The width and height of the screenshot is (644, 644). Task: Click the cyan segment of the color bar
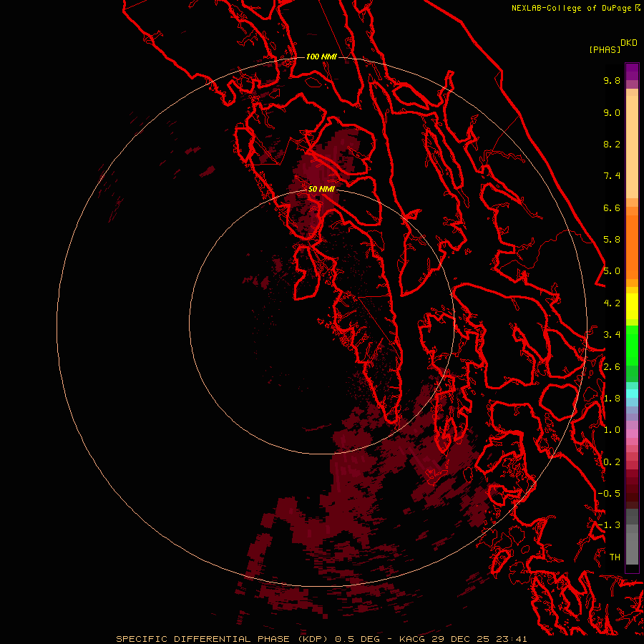(x=632, y=394)
